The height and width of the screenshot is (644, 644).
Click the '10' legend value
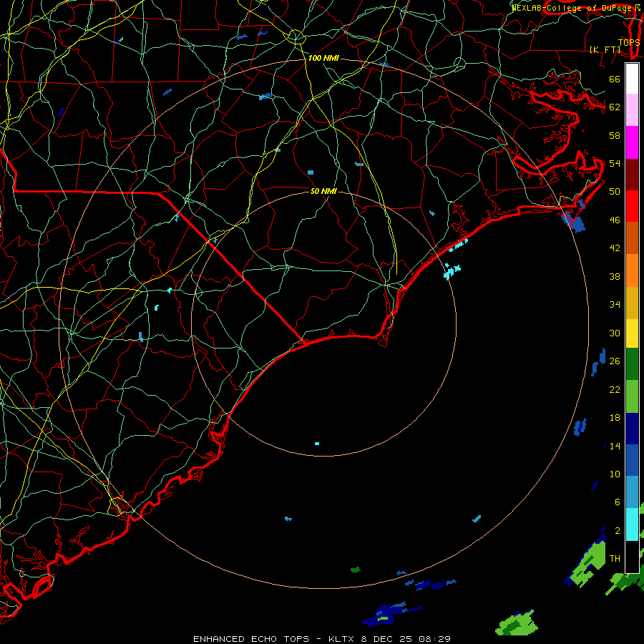pos(615,474)
